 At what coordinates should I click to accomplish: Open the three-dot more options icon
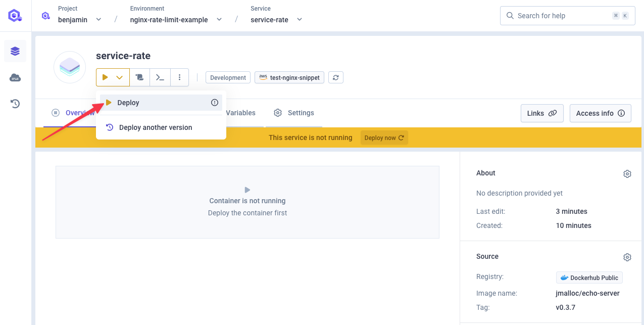(180, 77)
